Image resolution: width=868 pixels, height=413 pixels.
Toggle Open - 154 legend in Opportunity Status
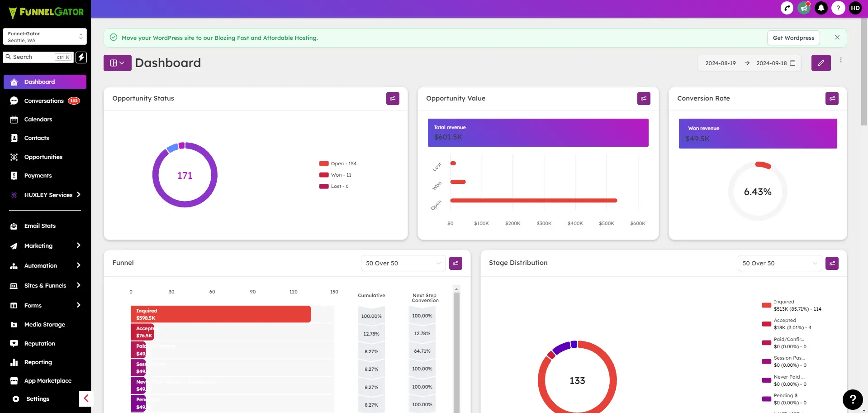coord(338,163)
